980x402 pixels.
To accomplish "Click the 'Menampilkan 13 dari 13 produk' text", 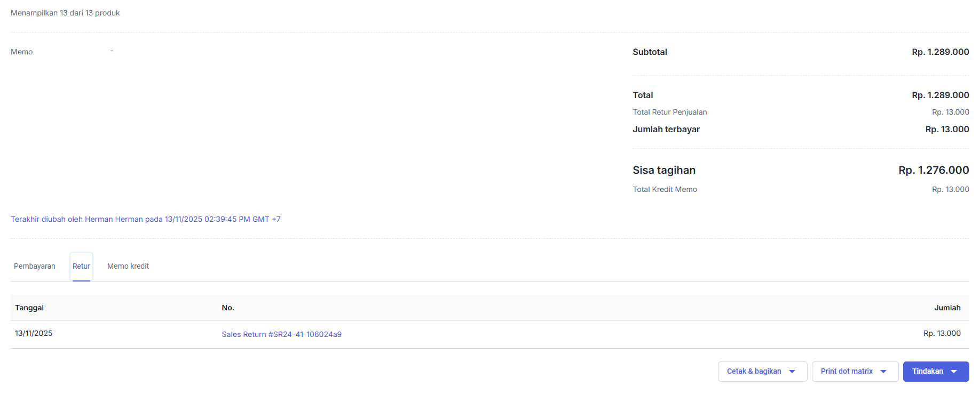I will click(x=65, y=13).
